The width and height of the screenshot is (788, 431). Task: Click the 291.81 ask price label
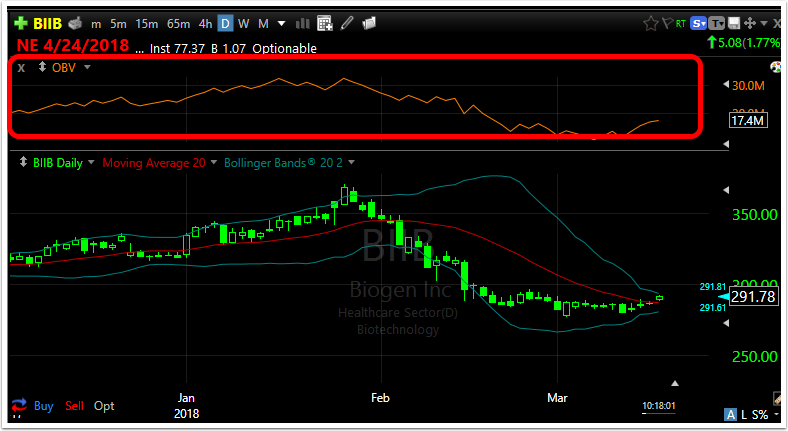(713, 287)
